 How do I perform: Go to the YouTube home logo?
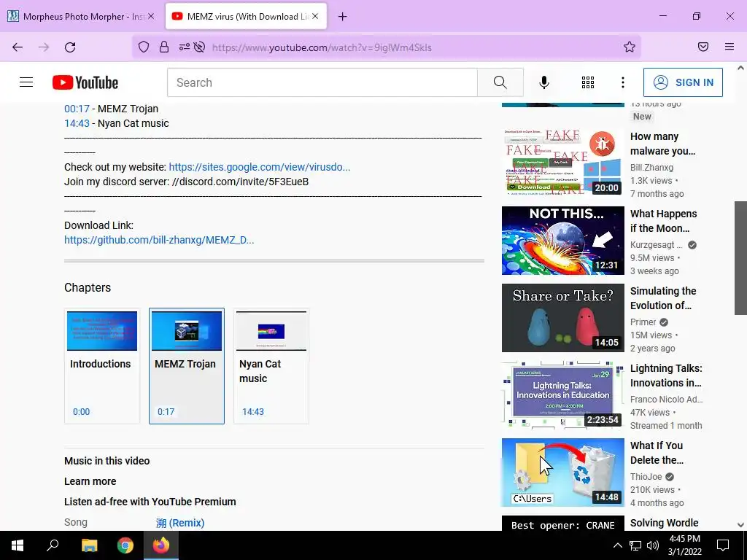pyautogui.click(x=85, y=82)
